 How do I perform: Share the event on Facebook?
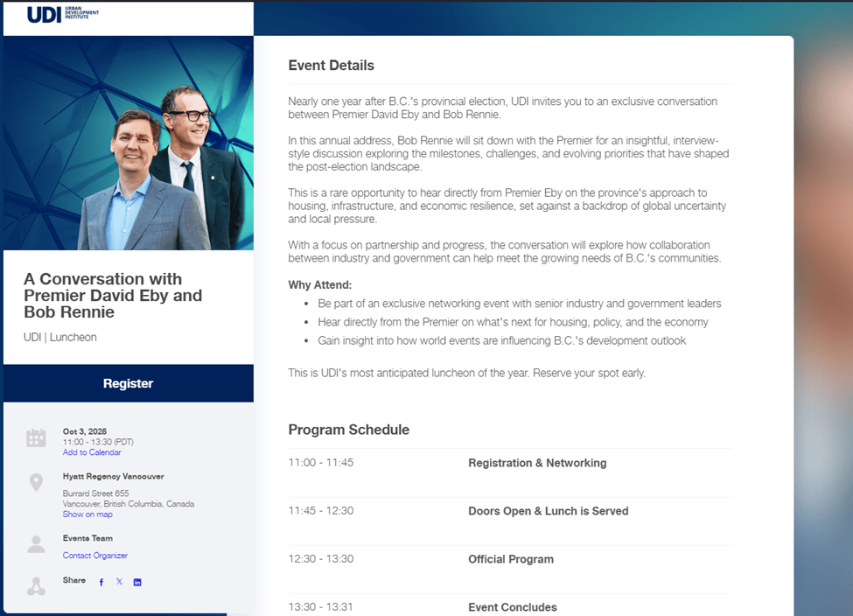pyautogui.click(x=101, y=582)
